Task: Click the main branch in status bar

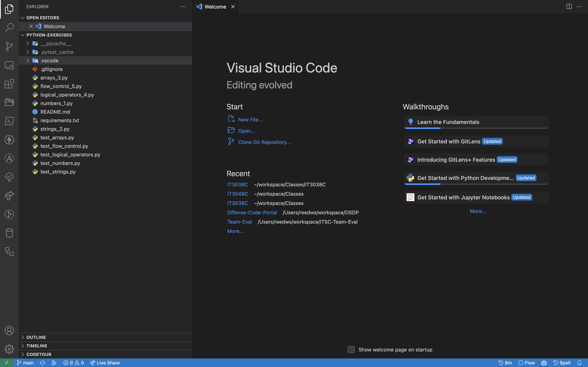Action: tap(25, 363)
